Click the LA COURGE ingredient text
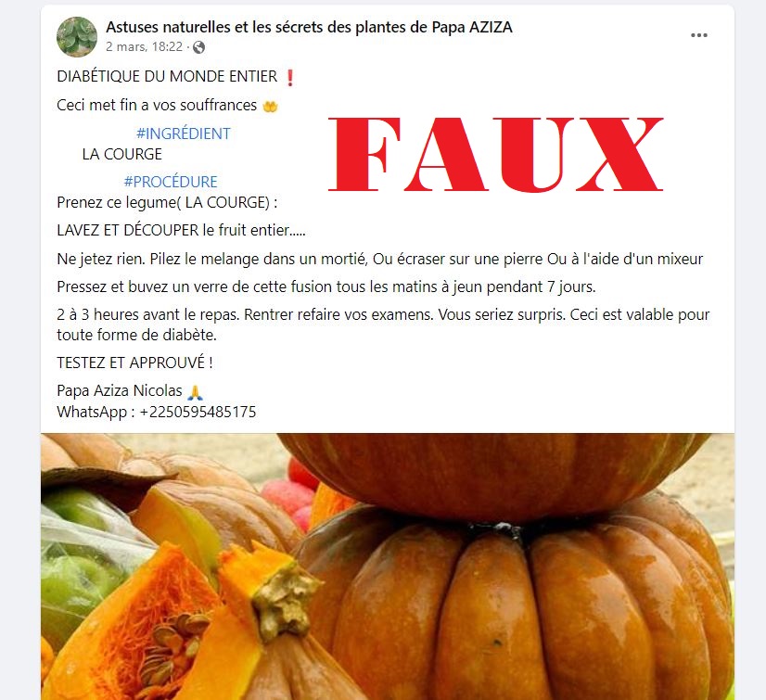 pyautogui.click(x=122, y=154)
